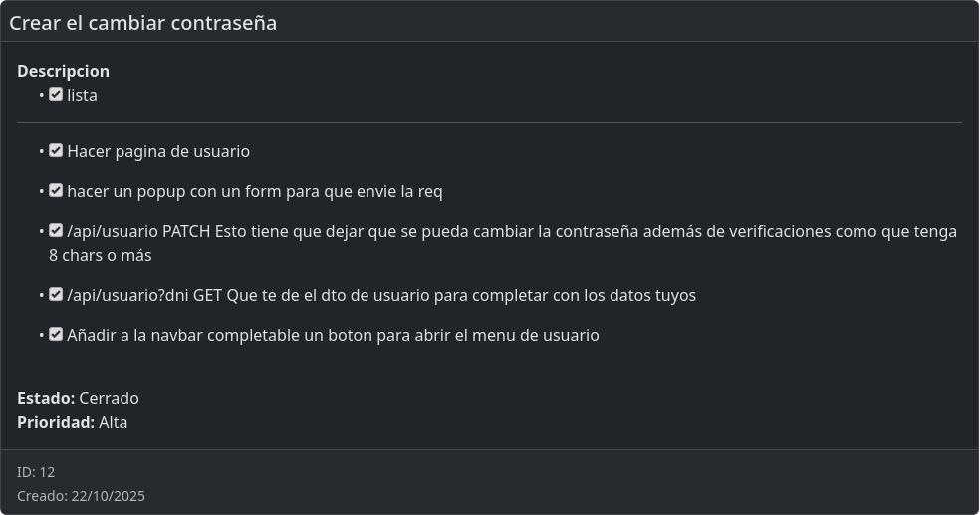This screenshot has width=980, height=515.
Task: Click the 'lista' item text
Action: pyautogui.click(x=82, y=96)
